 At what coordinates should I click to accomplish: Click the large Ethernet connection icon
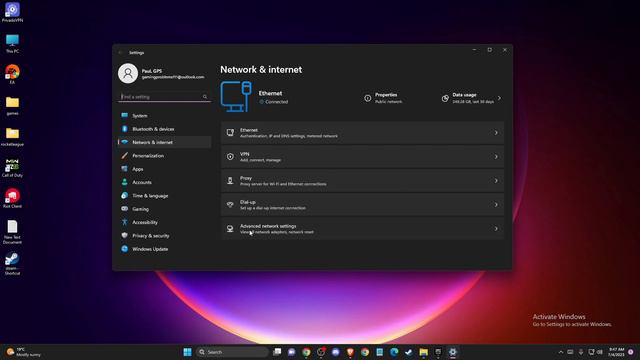pyautogui.click(x=236, y=96)
